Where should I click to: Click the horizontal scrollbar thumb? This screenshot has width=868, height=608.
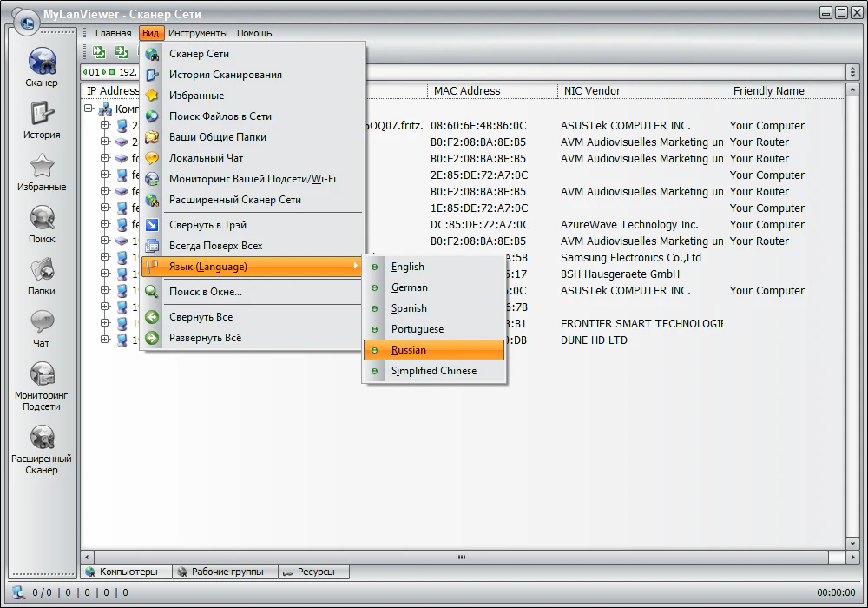click(x=463, y=556)
